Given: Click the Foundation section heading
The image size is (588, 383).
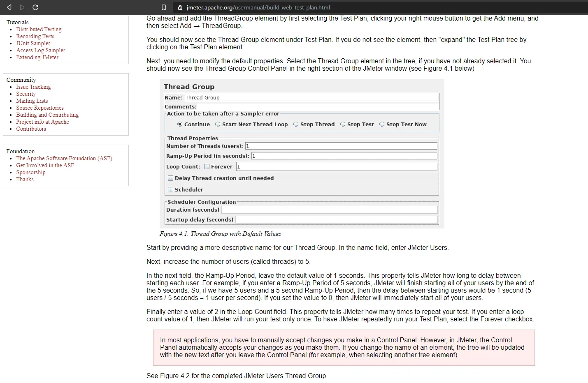Looking at the screenshot, I should [x=21, y=151].
